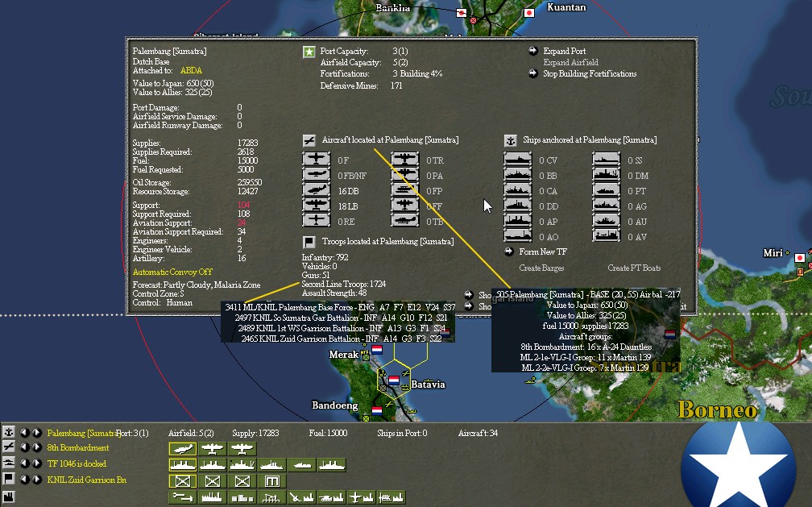Select the highlighted dive bomber air group icon
Screen dimensions: 812x507
[x=182, y=448]
